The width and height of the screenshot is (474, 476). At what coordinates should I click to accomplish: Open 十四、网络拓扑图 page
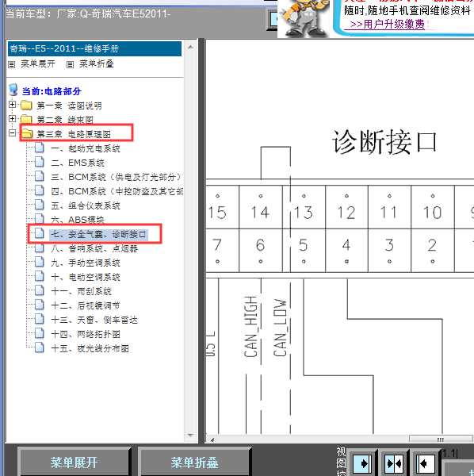click(x=86, y=334)
